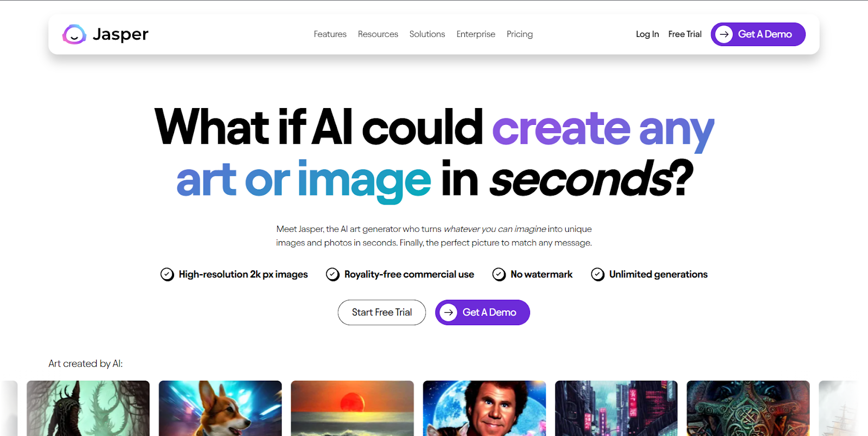868x436 pixels.
Task: Click the No watermark text
Action: [541, 274]
